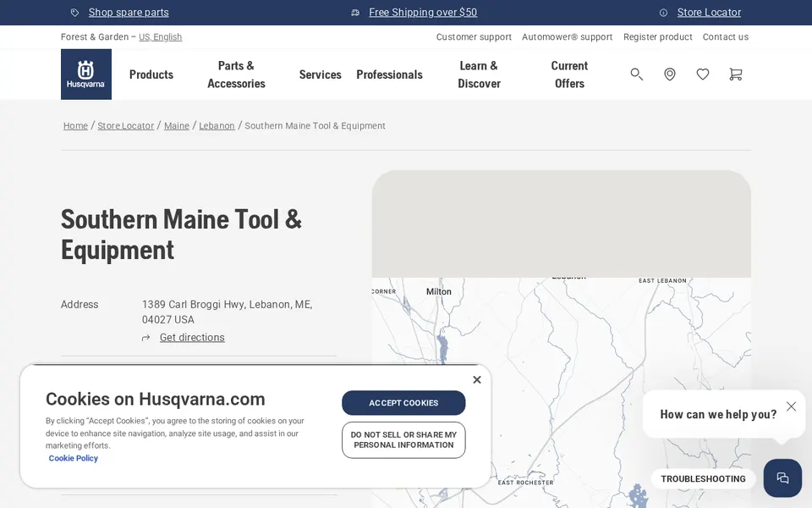Screen dimensions: 812x508
Task: Click the Husqvarna logo
Action: tap(86, 75)
